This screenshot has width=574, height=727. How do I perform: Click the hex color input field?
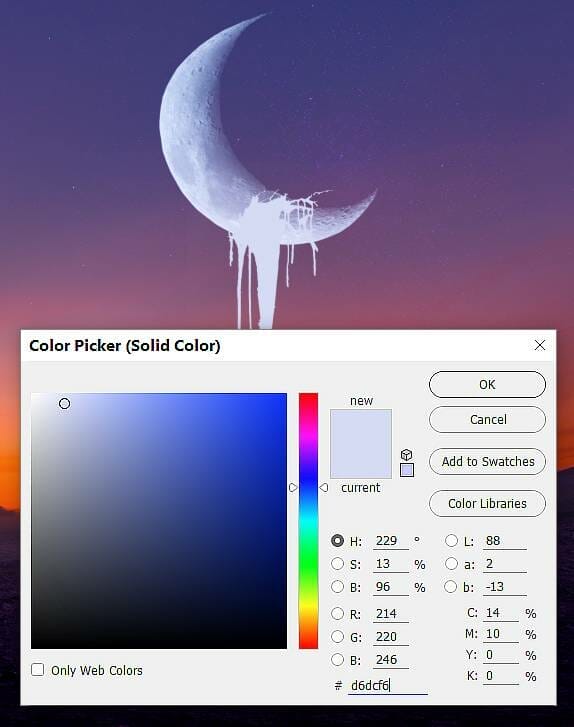(388, 685)
